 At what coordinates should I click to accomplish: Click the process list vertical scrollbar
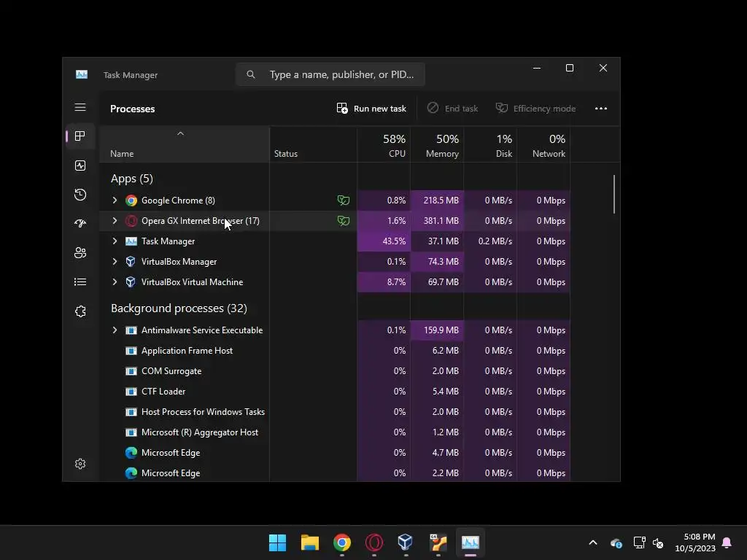614,194
